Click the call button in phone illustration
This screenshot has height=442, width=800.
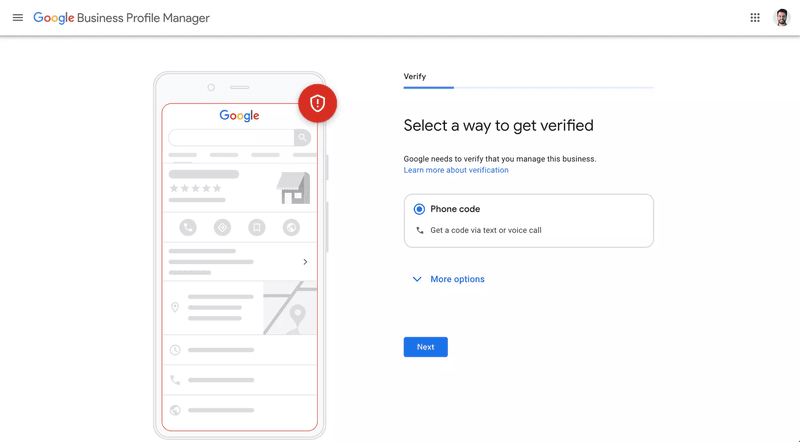tap(188, 227)
